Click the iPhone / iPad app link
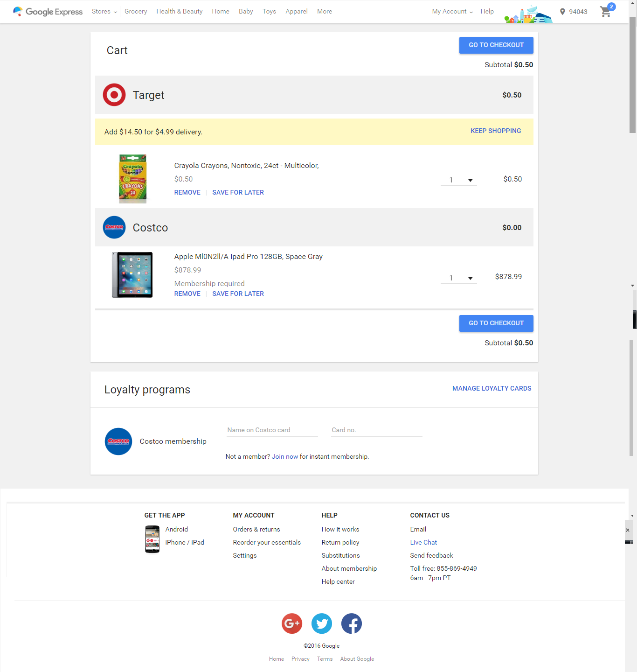The image size is (637, 672). click(x=185, y=542)
